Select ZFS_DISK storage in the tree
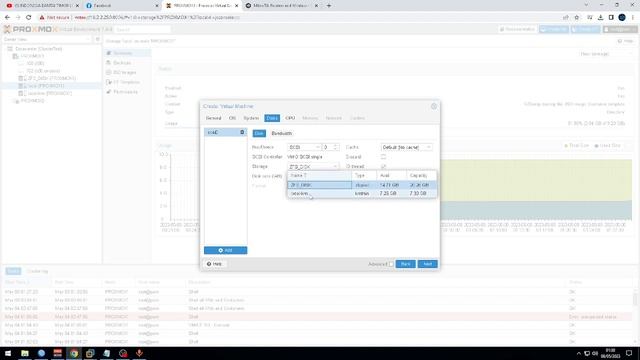The height and width of the screenshot is (360, 640). 51,78
